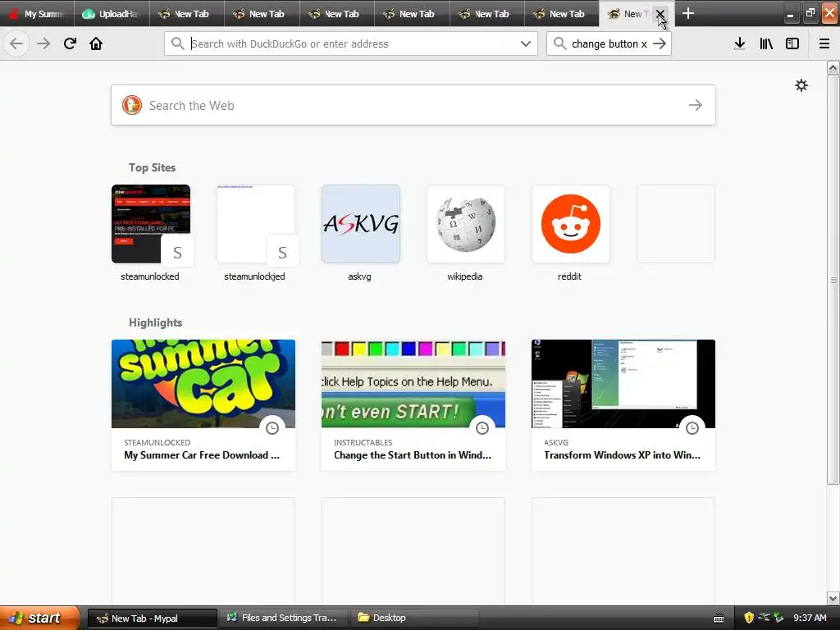Open the Downloads arrow icon
This screenshot has height=630, width=840.
[x=740, y=43]
